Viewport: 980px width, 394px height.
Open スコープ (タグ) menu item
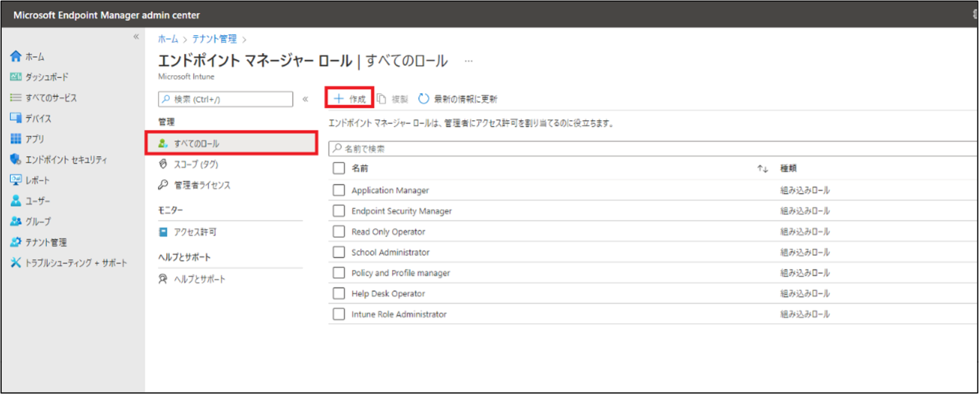pyautogui.click(x=196, y=164)
